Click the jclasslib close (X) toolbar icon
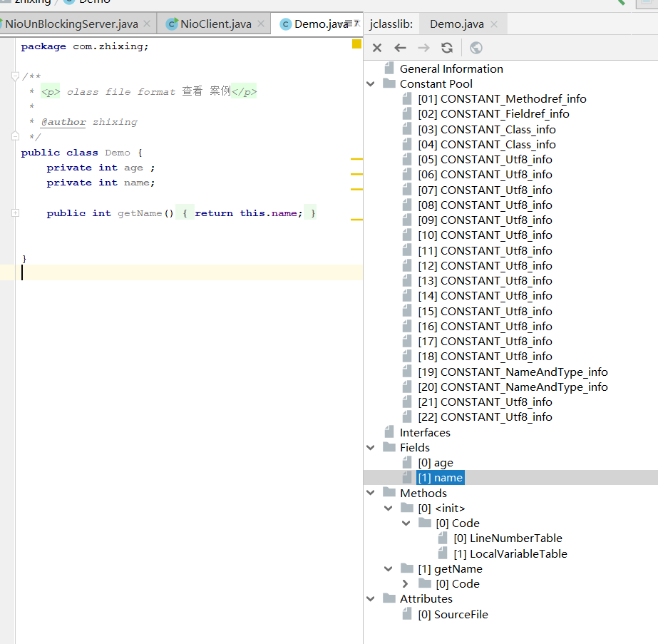This screenshot has width=658, height=644. pyautogui.click(x=377, y=48)
